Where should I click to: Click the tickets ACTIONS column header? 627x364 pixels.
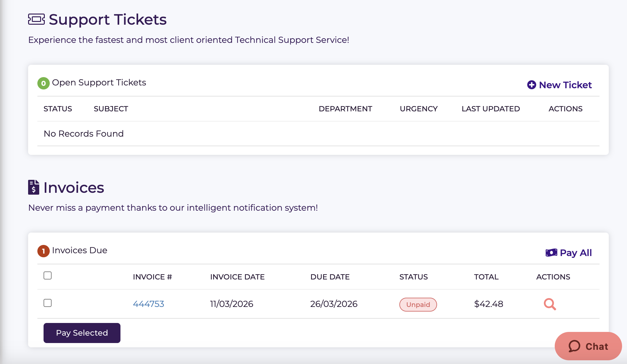pyautogui.click(x=566, y=109)
